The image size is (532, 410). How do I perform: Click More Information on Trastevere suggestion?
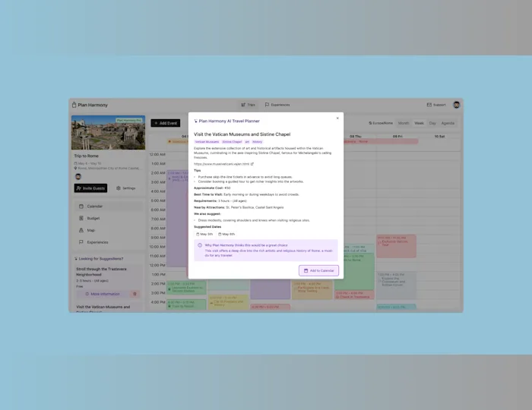(x=103, y=294)
